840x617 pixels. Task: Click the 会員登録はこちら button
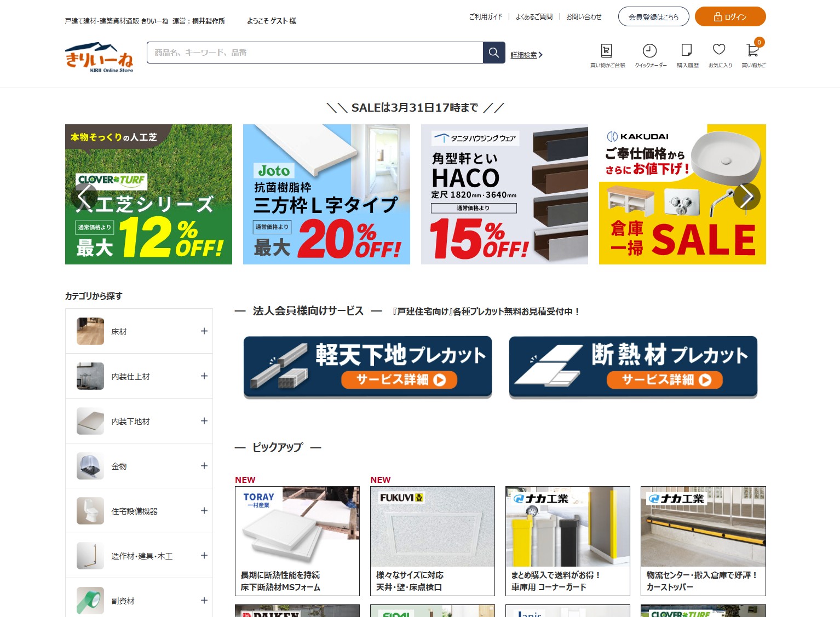(x=653, y=17)
